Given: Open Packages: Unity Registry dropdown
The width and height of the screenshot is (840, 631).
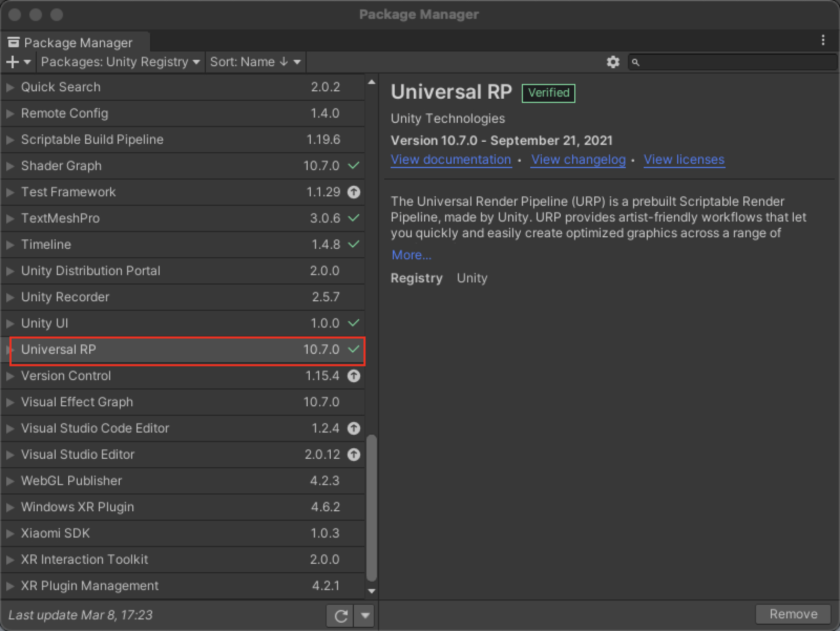Looking at the screenshot, I should (x=120, y=62).
